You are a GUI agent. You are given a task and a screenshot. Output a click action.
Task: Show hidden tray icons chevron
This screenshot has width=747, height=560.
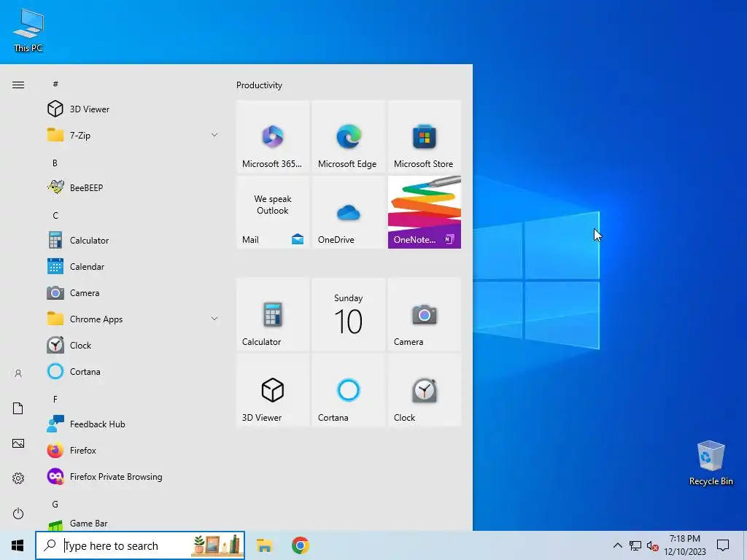[617, 545]
